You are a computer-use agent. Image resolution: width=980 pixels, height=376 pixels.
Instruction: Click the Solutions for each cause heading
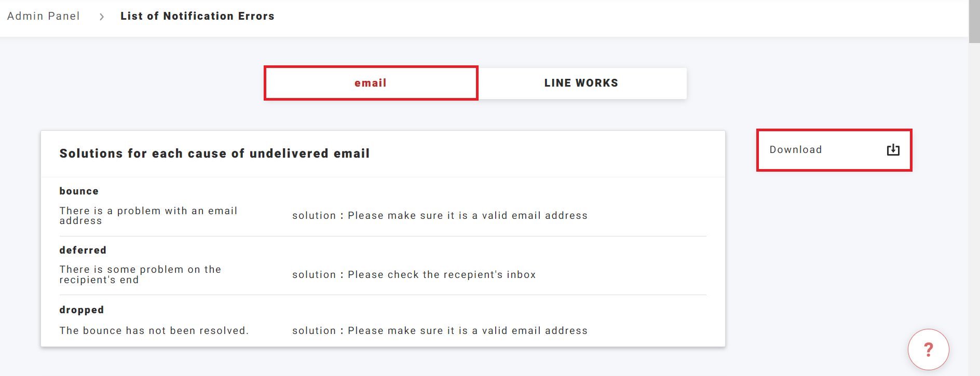[x=214, y=154]
